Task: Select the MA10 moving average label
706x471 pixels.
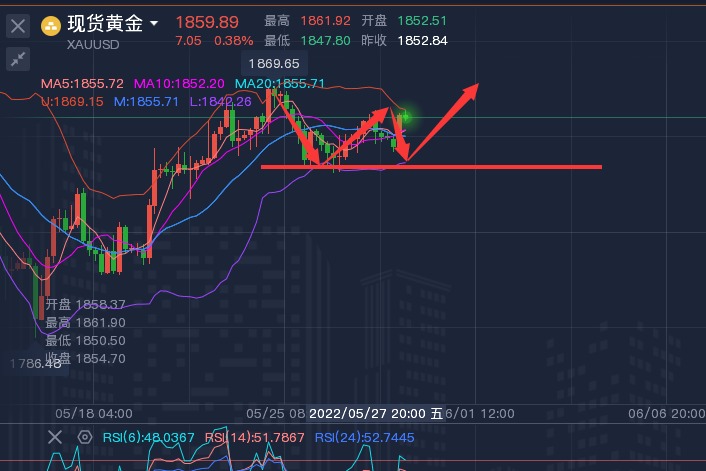Action: (x=179, y=83)
